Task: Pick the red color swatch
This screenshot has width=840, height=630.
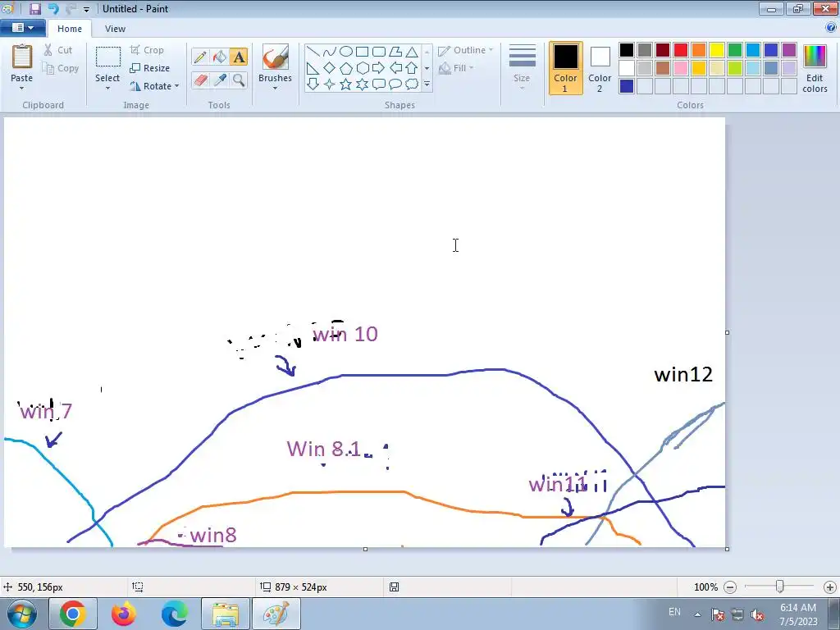Action: click(681, 50)
